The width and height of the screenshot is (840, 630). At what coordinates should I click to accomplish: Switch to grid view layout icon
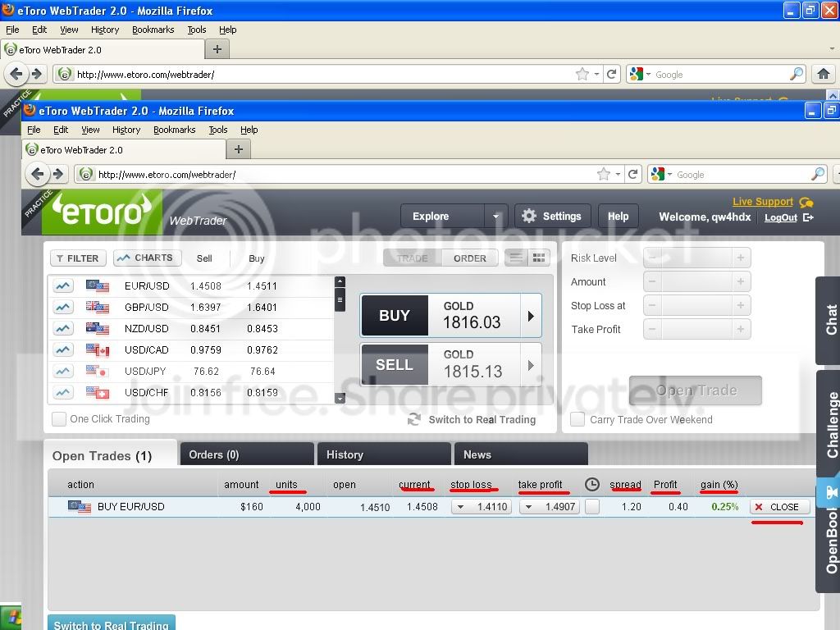(539, 258)
